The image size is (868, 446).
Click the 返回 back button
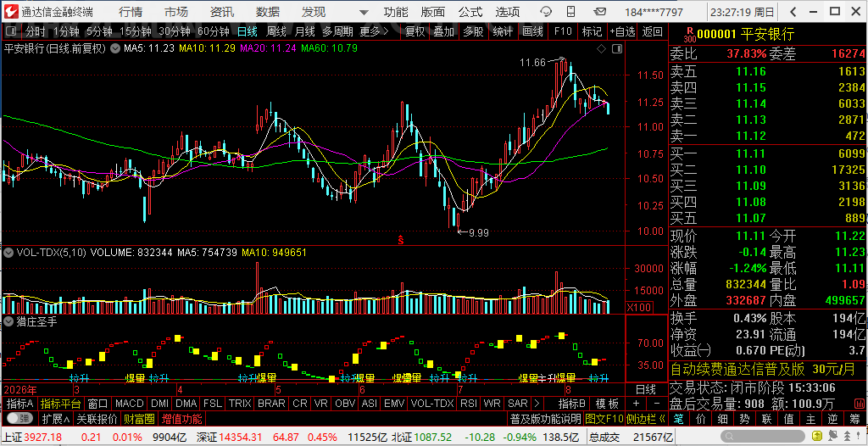653,31
